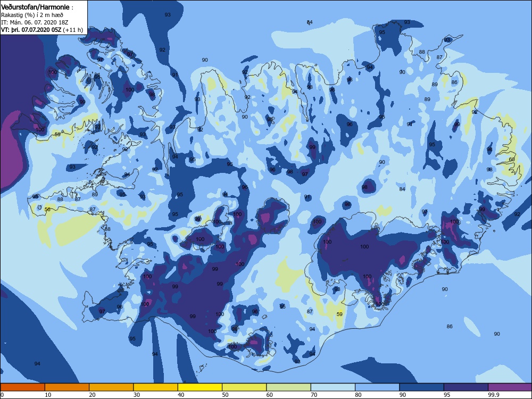Click the legend scale tick label 10

48,395
